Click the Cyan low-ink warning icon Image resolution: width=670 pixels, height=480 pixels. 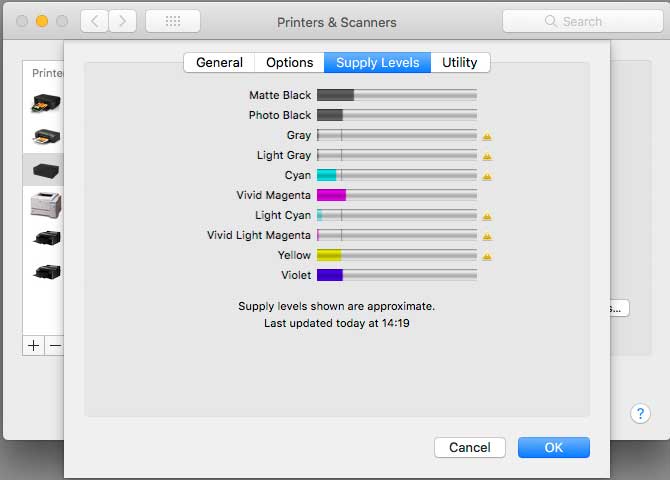coord(487,176)
